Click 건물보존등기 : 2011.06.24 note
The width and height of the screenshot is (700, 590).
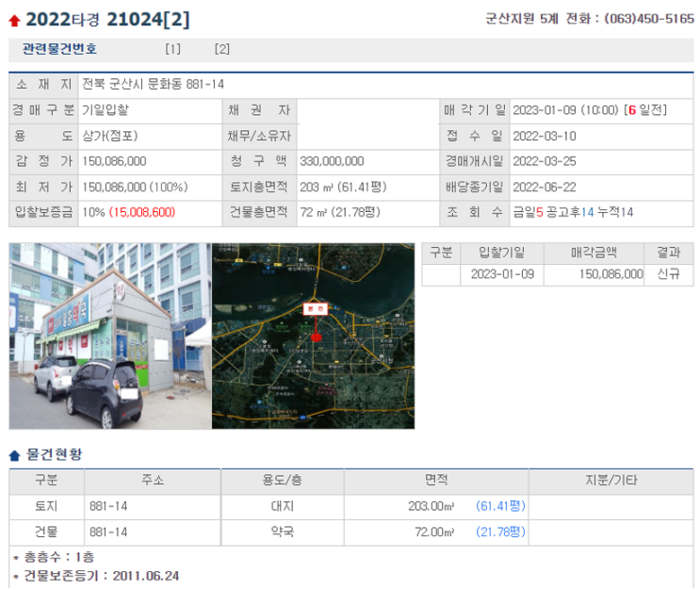(x=101, y=576)
